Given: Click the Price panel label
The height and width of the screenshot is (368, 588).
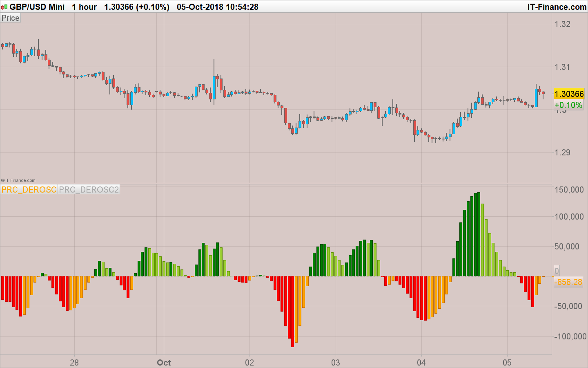Looking at the screenshot, I should click(x=10, y=18).
